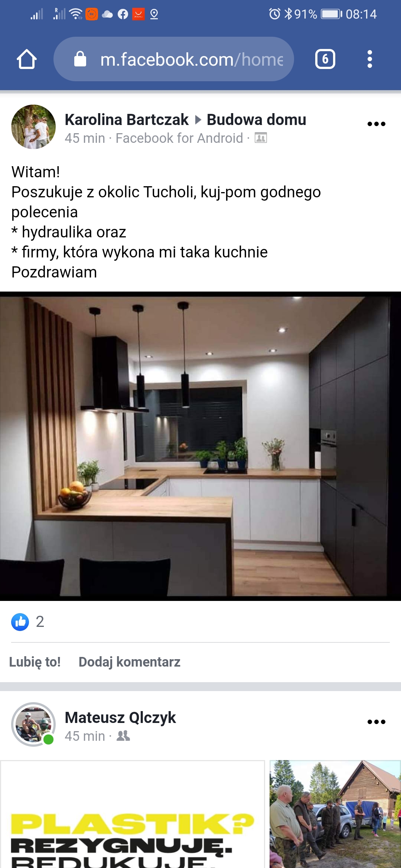Open the browser three-dot overflow menu
The image size is (401, 868).
(x=369, y=59)
